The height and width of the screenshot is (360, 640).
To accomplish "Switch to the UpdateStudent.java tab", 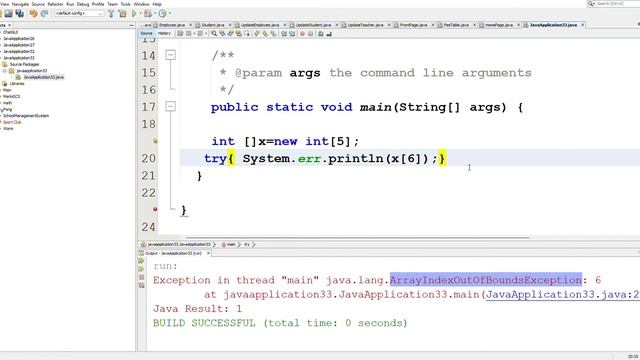I will click(x=313, y=25).
